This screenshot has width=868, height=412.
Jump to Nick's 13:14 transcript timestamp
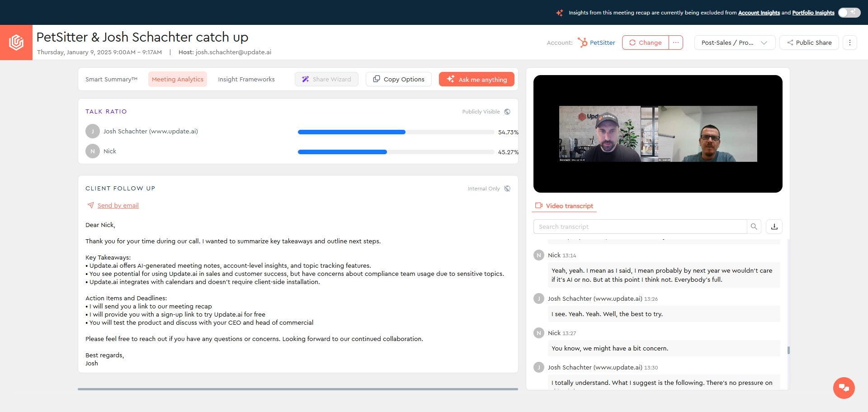click(x=569, y=256)
